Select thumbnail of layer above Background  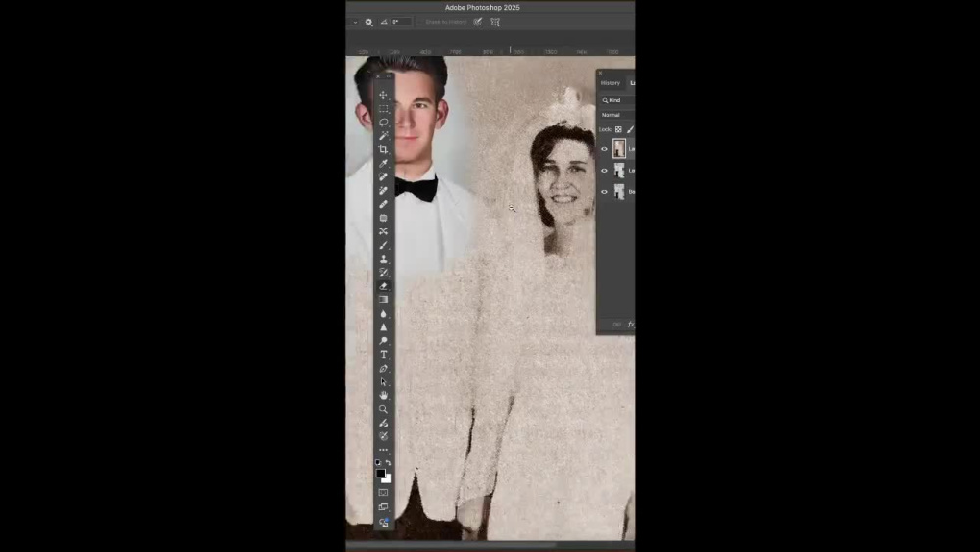pyautogui.click(x=618, y=170)
